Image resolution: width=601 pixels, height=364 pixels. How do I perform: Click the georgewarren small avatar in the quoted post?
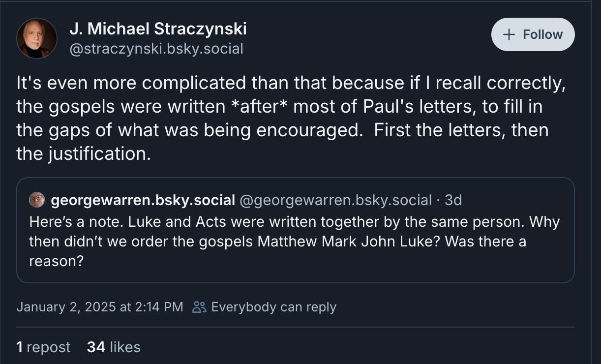pyautogui.click(x=37, y=200)
